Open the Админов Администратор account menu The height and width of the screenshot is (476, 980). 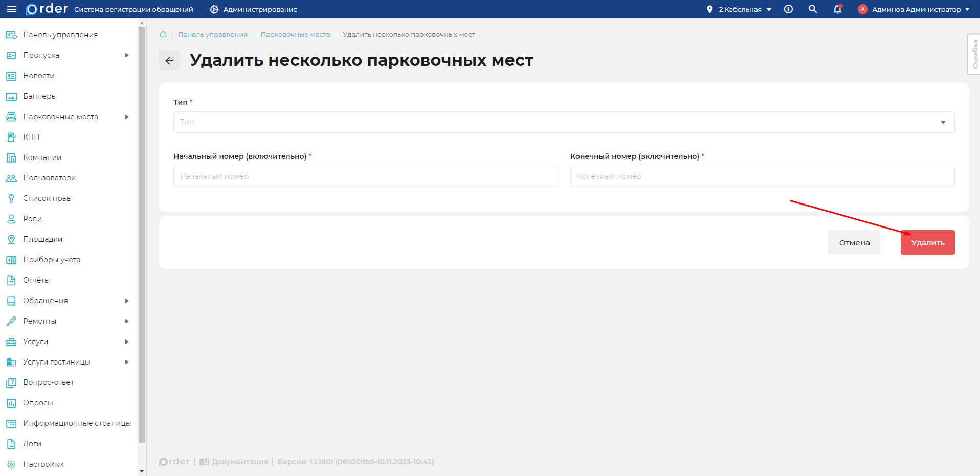(x=914, y=9)
